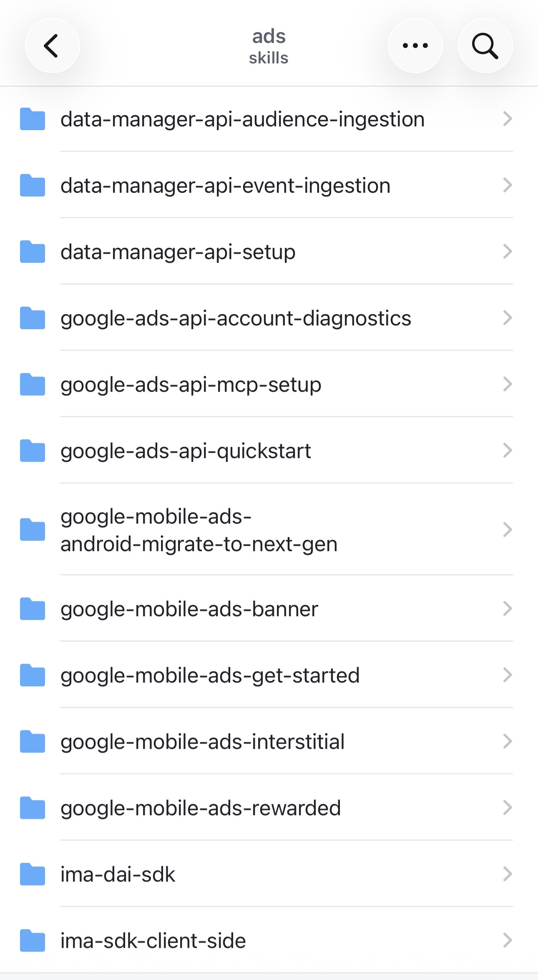Open the three-dot more options menu
Screen dimensions: 538x980
[415, 45]
